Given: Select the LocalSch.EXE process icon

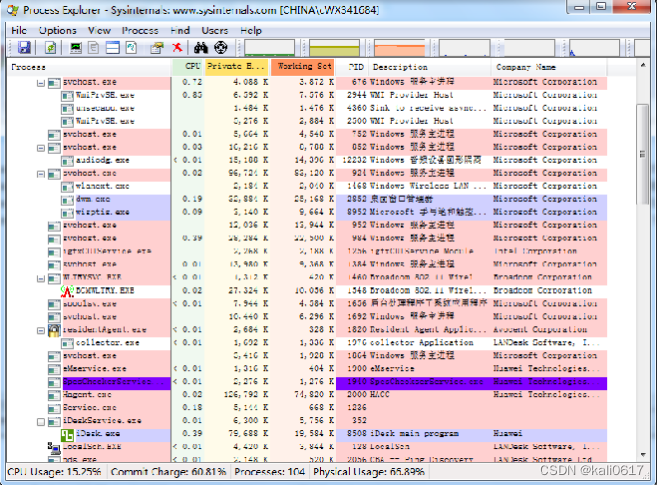Looking at the screenshot, I should point(54,448).
